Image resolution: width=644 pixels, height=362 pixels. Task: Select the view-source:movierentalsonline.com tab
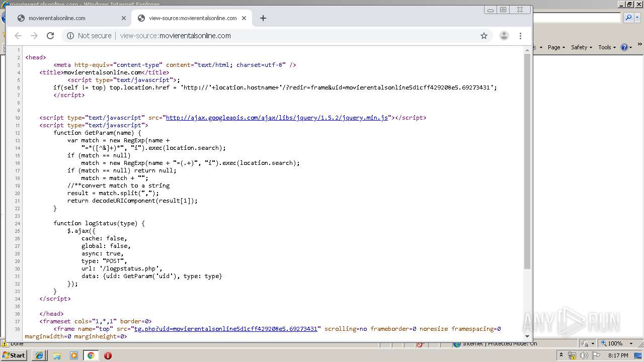coord(191,18)
